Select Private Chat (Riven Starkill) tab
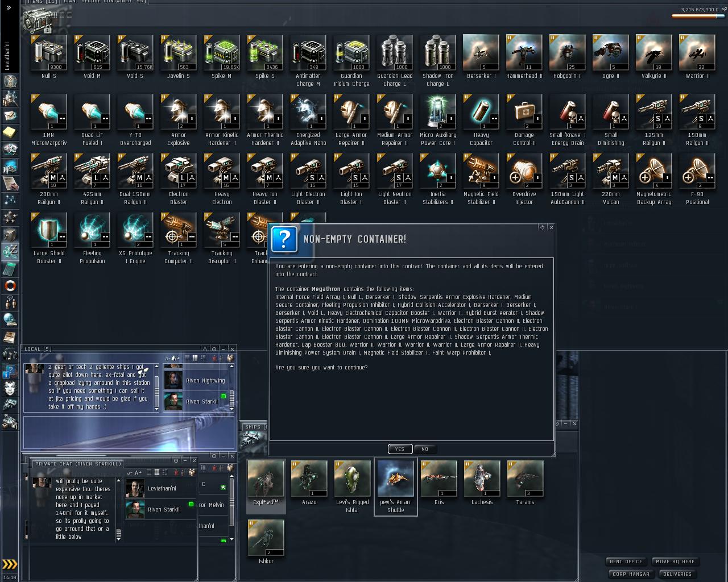This screenshot has width=728, height=582. [x=78, y=464]
